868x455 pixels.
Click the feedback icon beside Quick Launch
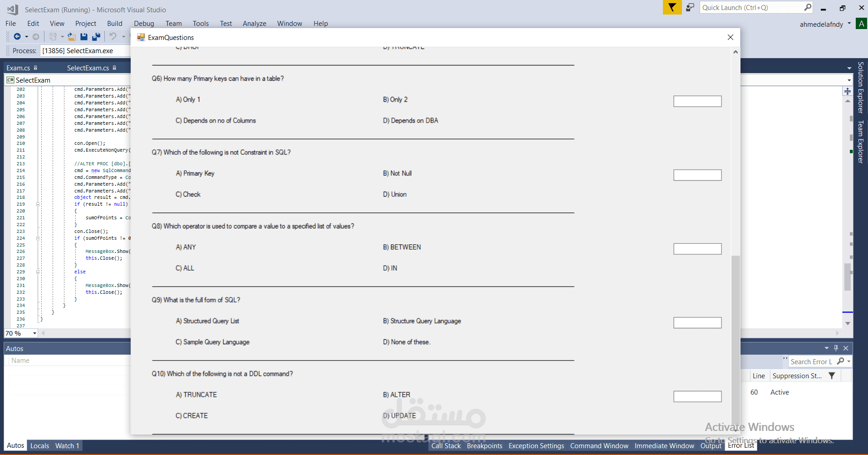690,7
